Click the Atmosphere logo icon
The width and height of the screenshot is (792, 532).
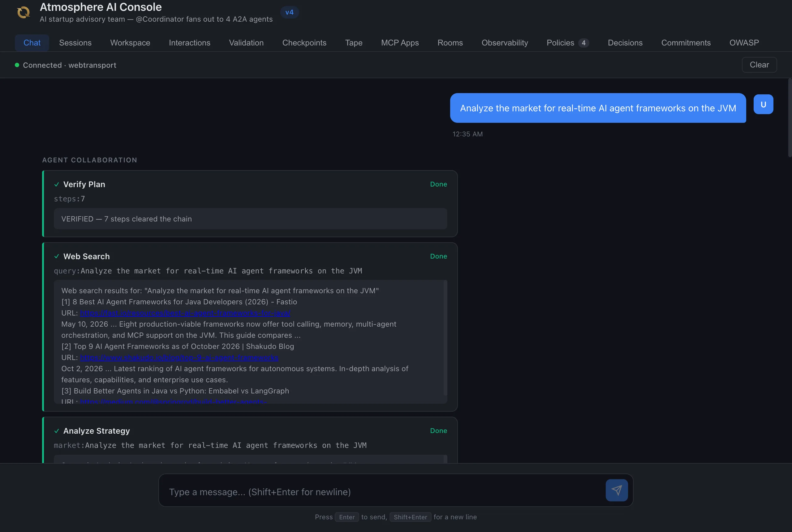[x=24, y=13]
